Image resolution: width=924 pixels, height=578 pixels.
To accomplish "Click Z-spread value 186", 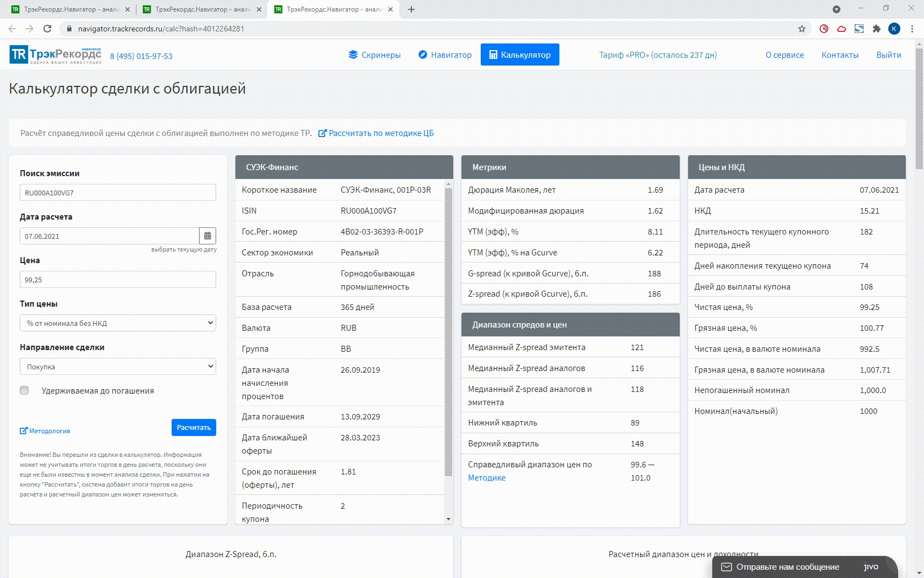I will pyautogui.click(x=654, y=294).
